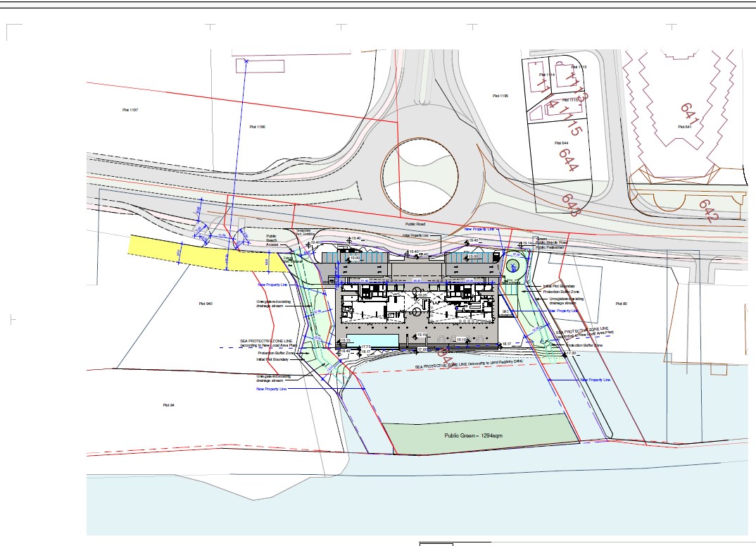Viewport: 756px width, 546px height.
Task: Select the Plot 93 label
Action: point(620,304)
